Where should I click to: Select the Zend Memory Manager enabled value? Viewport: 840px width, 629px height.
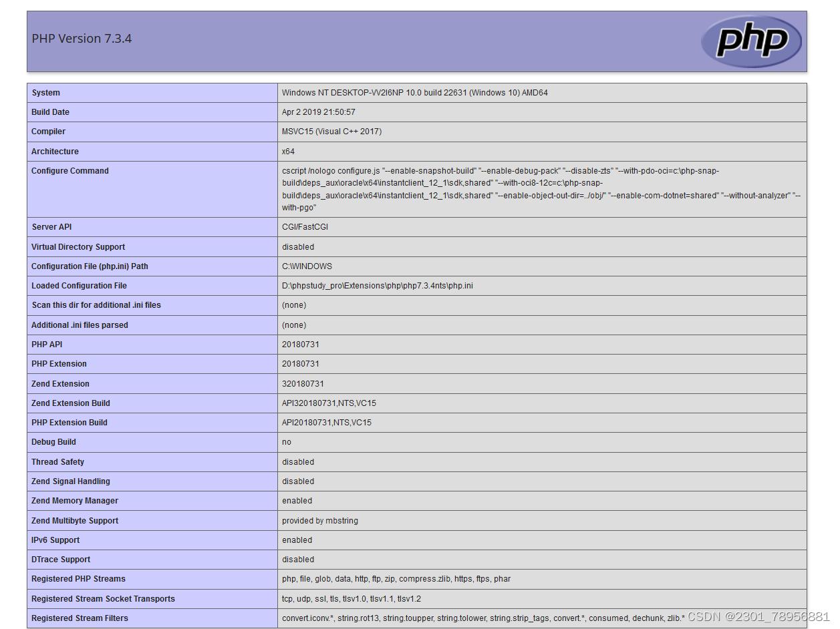coord(297,501)
